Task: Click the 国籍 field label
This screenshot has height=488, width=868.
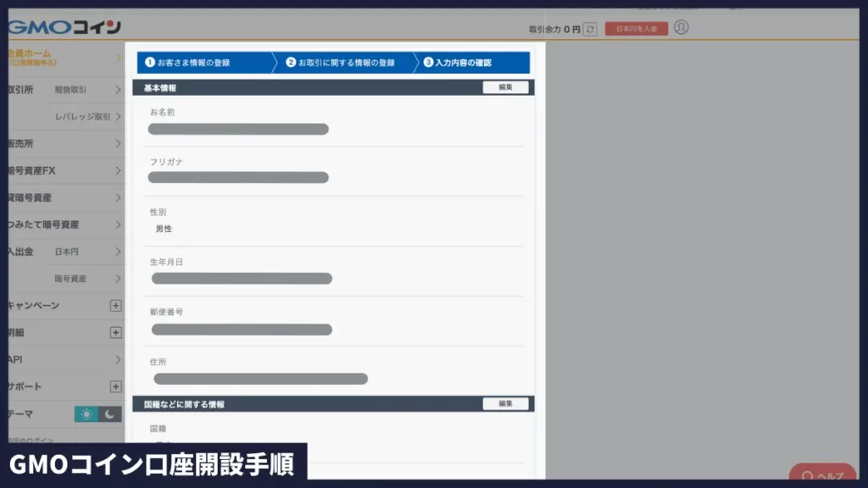Action: (158, 429)
